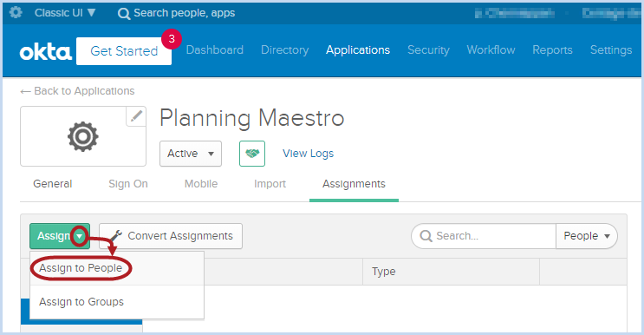Open the People filter dropdown

coord(587,236)
